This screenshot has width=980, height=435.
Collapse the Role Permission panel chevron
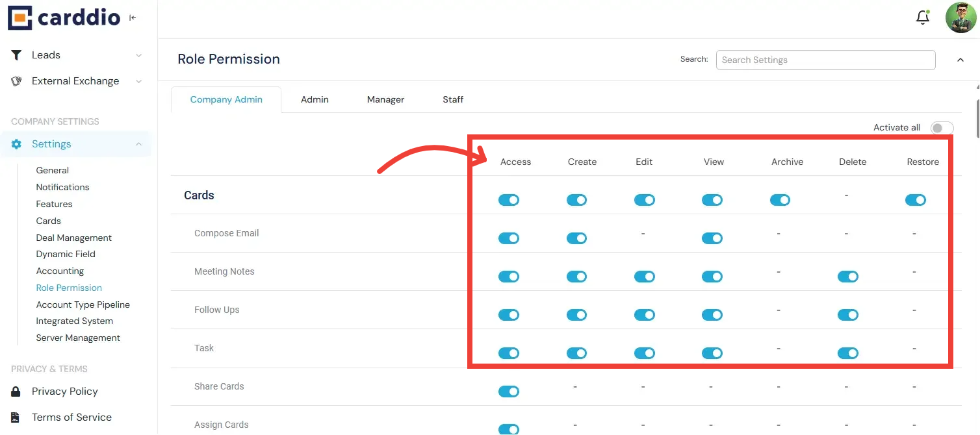click(x=961, y=59)
